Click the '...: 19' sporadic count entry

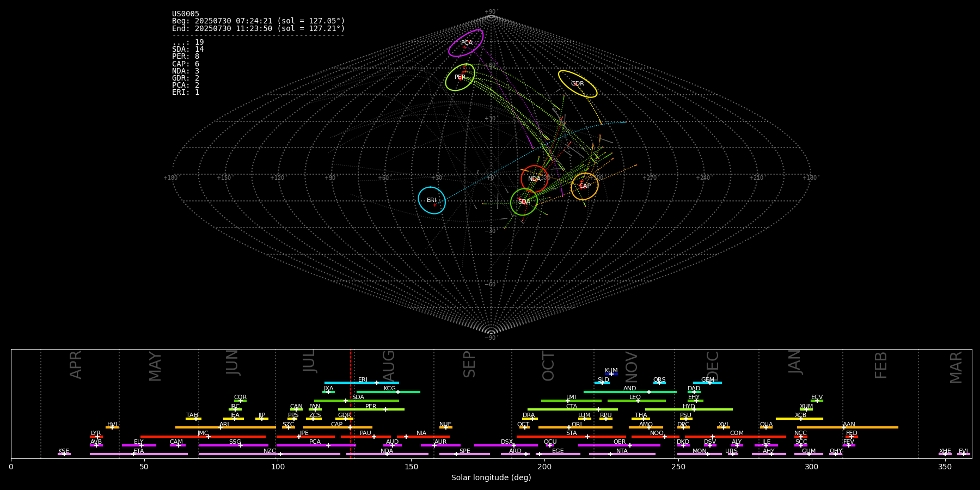[x=188, y=42]
